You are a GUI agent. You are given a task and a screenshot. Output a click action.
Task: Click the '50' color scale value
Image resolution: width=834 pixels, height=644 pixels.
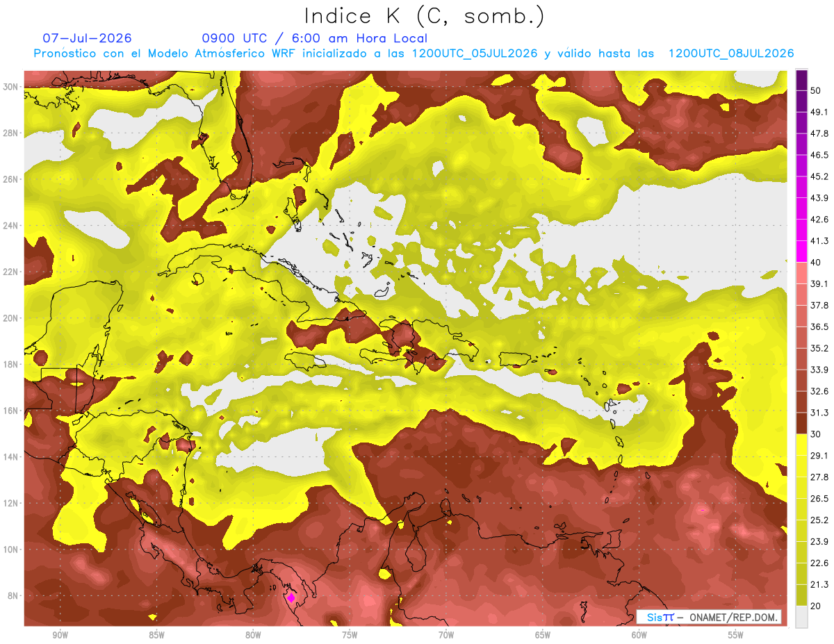pyautogui.click(x=815, y=90)
